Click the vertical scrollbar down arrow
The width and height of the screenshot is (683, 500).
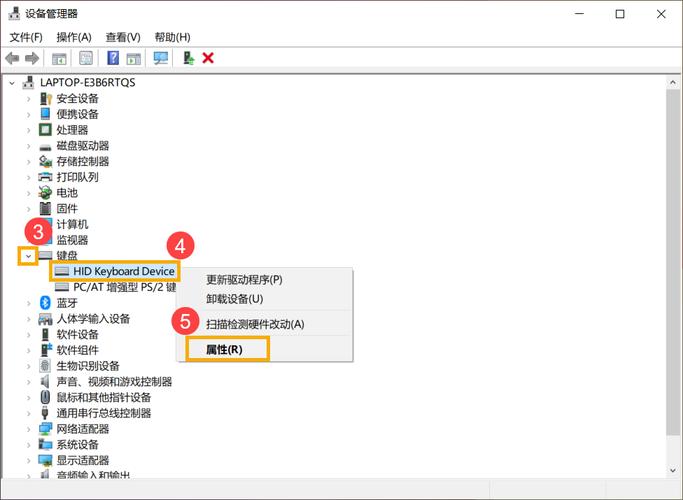(673, 470)
